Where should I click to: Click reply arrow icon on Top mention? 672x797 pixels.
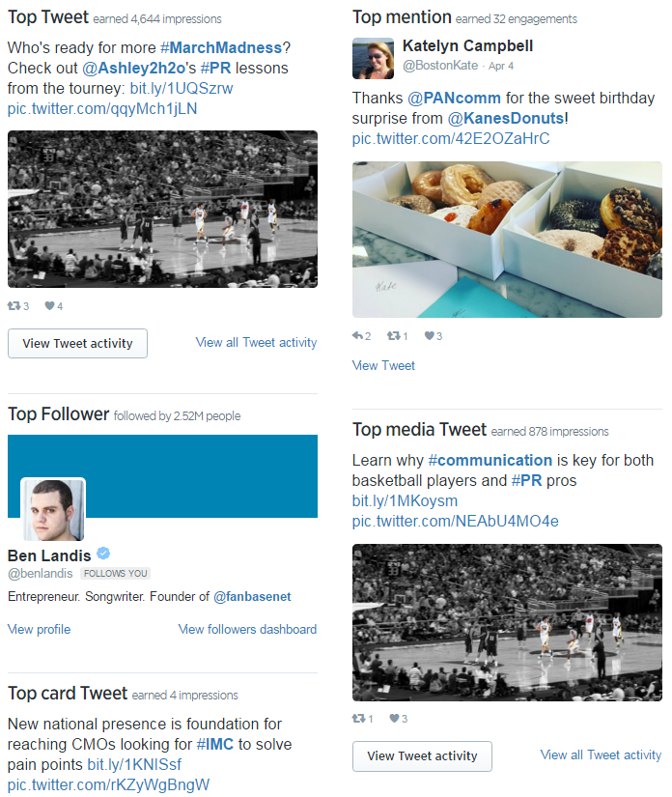(x=357, y=335)
